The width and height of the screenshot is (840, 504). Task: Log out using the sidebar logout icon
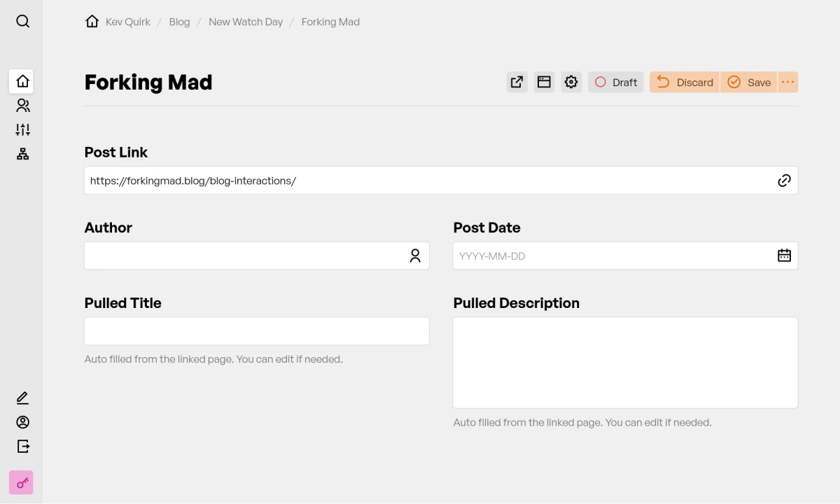pos(22,446)
